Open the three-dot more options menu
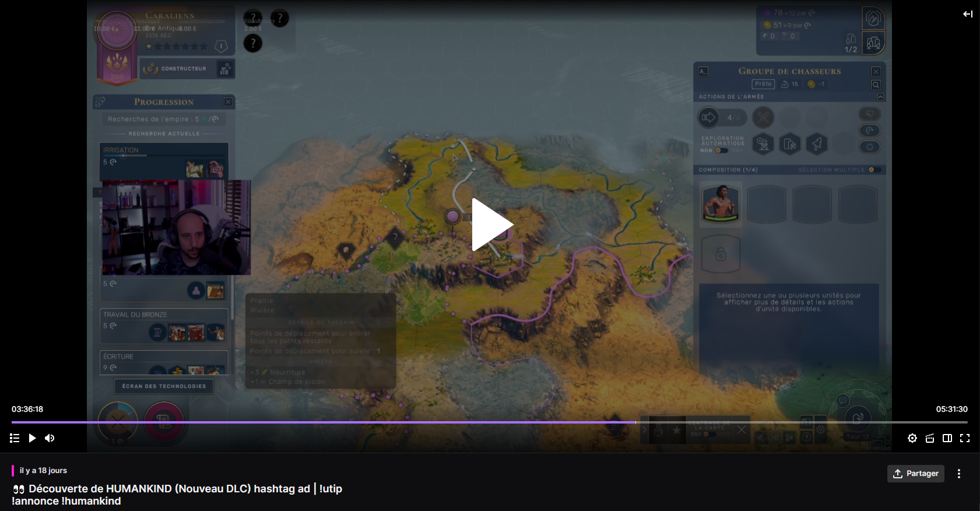 (x=959, y=474)
